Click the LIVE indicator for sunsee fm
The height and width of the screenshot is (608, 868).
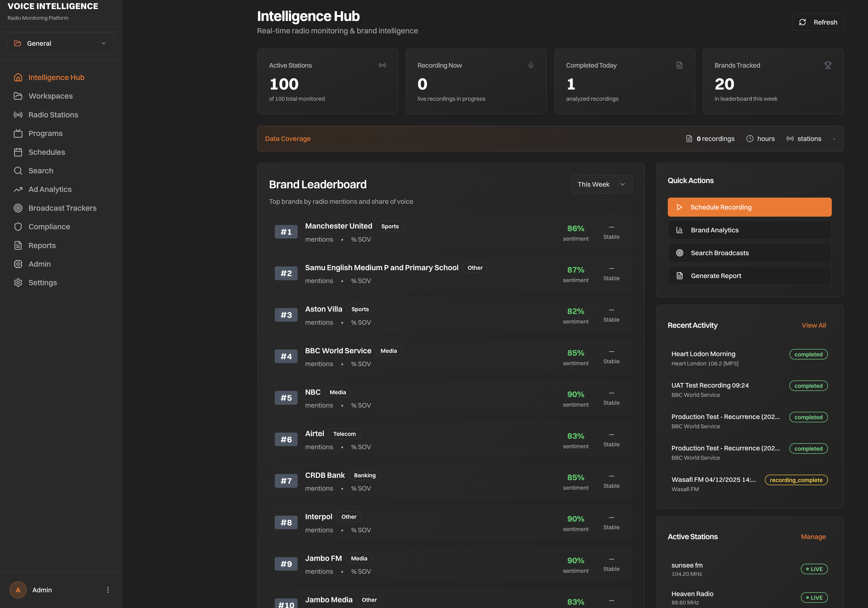(814, 569)
